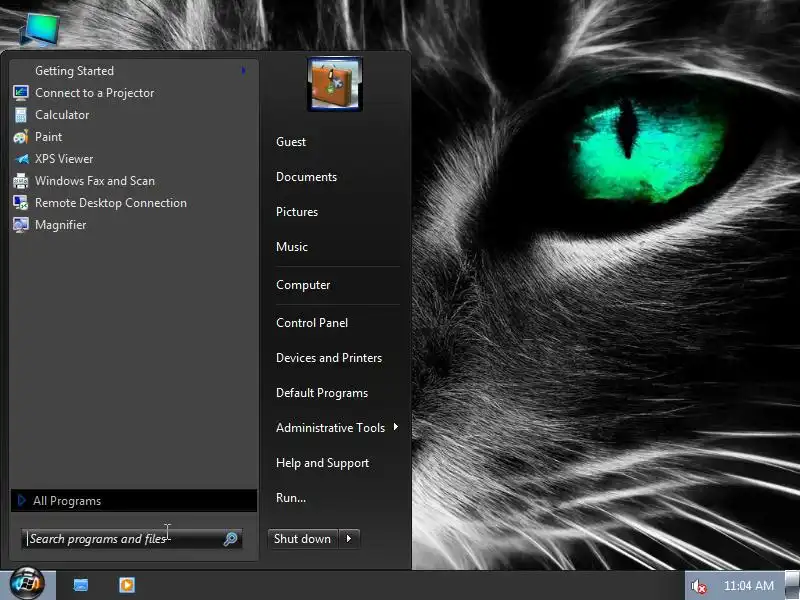Expand Administrative Tools submenu arrow
The image size is (800, 600).
pos(395,427)
